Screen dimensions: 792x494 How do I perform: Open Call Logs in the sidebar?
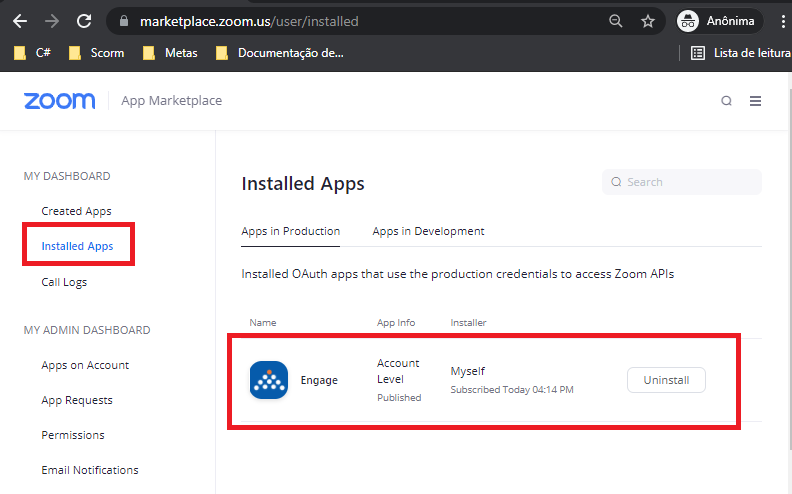click(64, 282)
